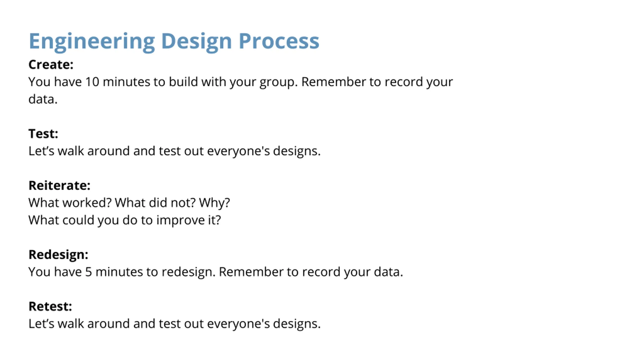The image size is (644, 362).
Task: Click Remember to record your in Create text
Action: [x=377, y=82]
